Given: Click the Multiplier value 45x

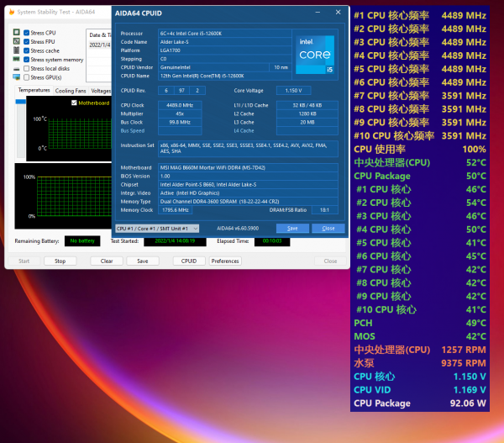Looking at the screenshot, I should click(x=180, y=113).
